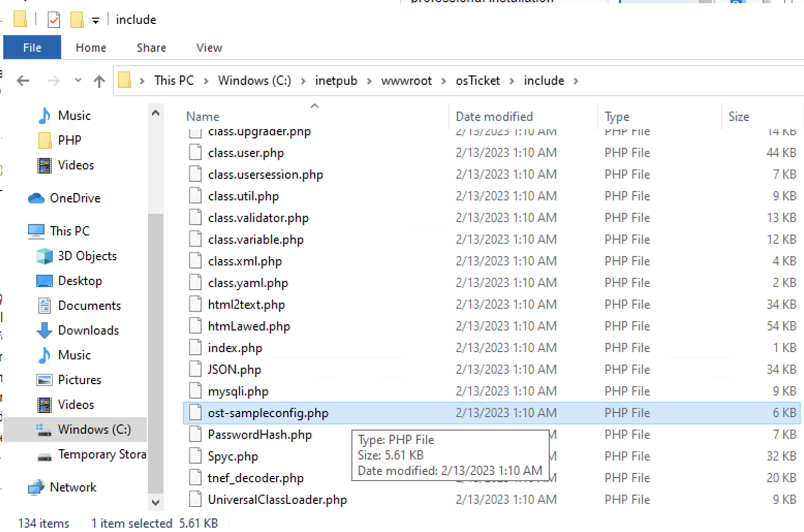The height and width of the screenshot is (532, 804).
Task: Go back with the Back arrow
Action: [23, 81]
